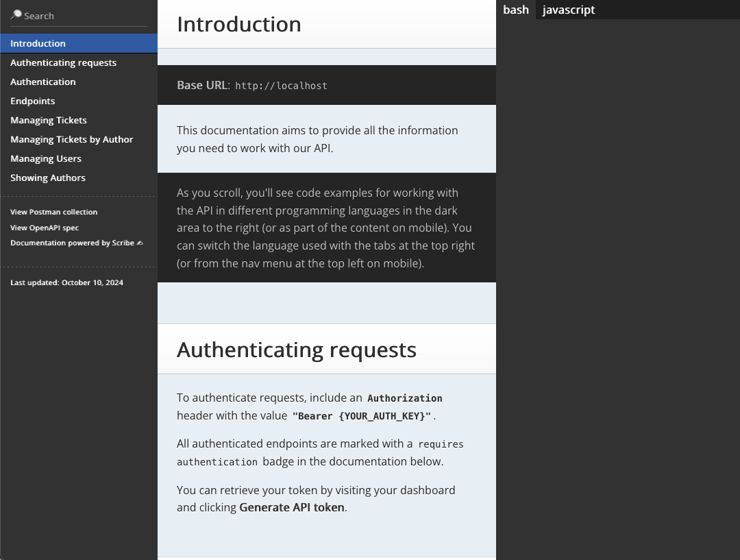Click the Authenticating requests heading

pos(297,350)
